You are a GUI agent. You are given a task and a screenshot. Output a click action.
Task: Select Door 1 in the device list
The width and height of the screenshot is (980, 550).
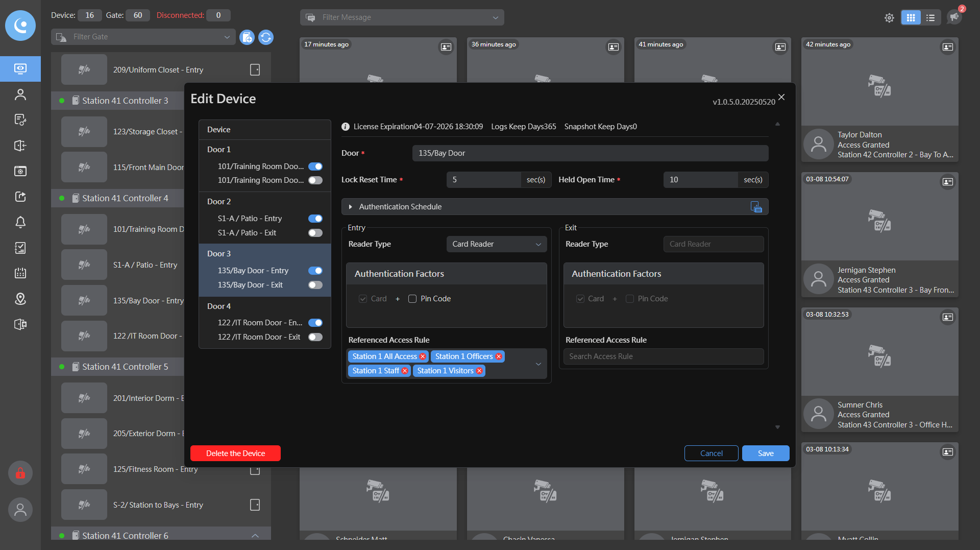tap(219, 149)
